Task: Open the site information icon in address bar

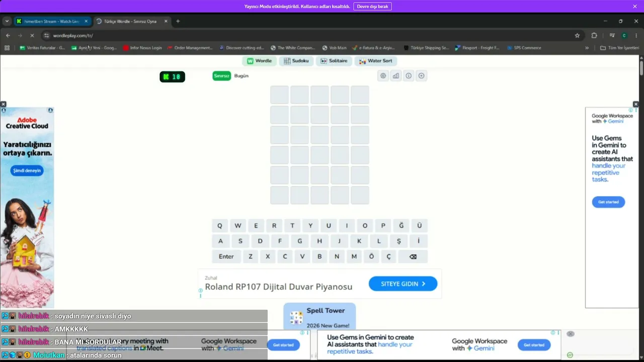Action: tap(47, 36)
